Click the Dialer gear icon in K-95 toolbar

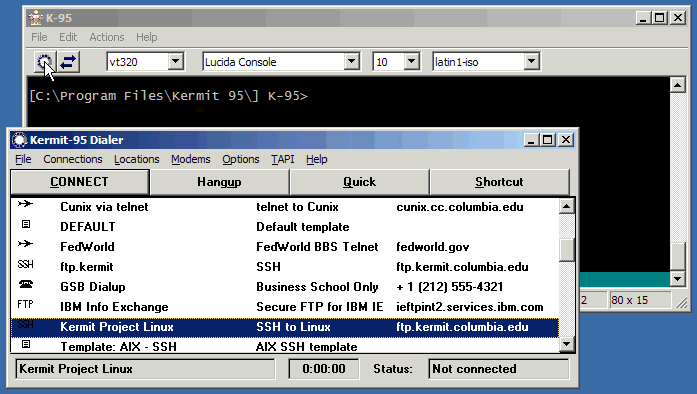[45, 62]
